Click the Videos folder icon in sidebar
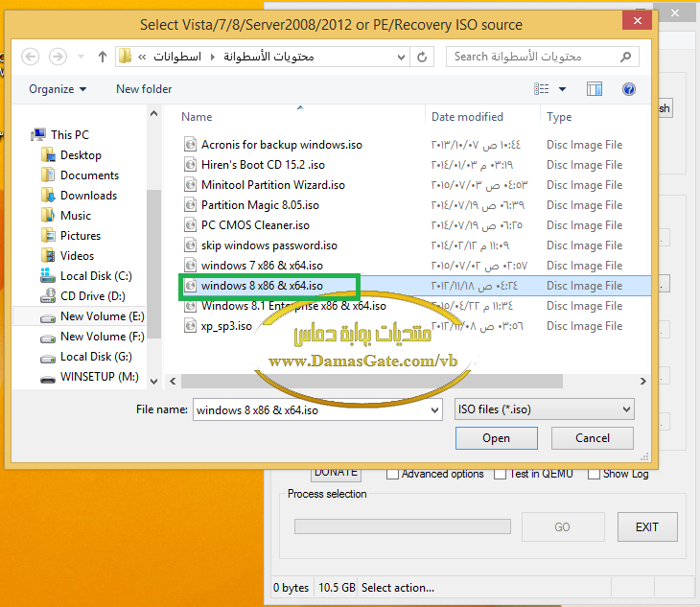The height and width of the screenshot is (607, 700). coord(48,255)
